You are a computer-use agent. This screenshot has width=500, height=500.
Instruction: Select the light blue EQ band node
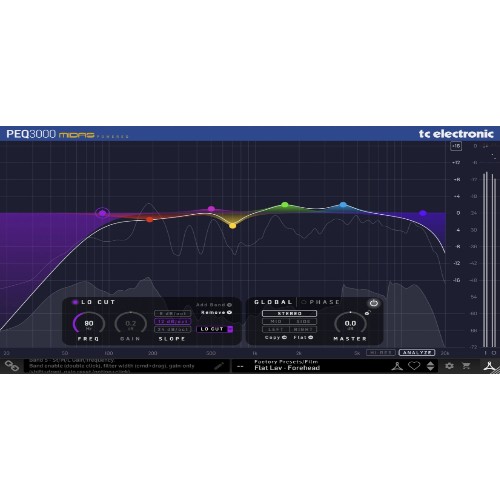(x=343, y=204)
